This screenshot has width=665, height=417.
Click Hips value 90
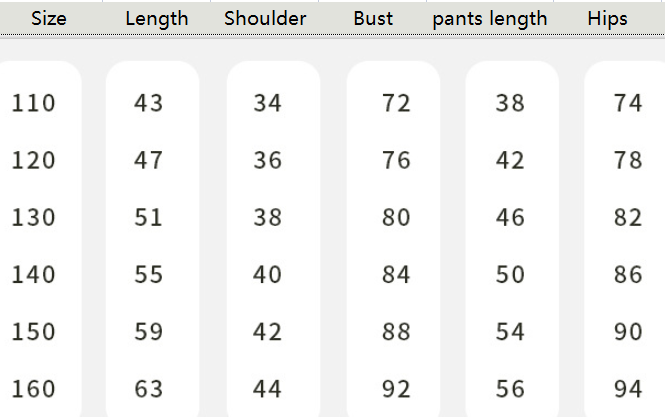[628, 331]
